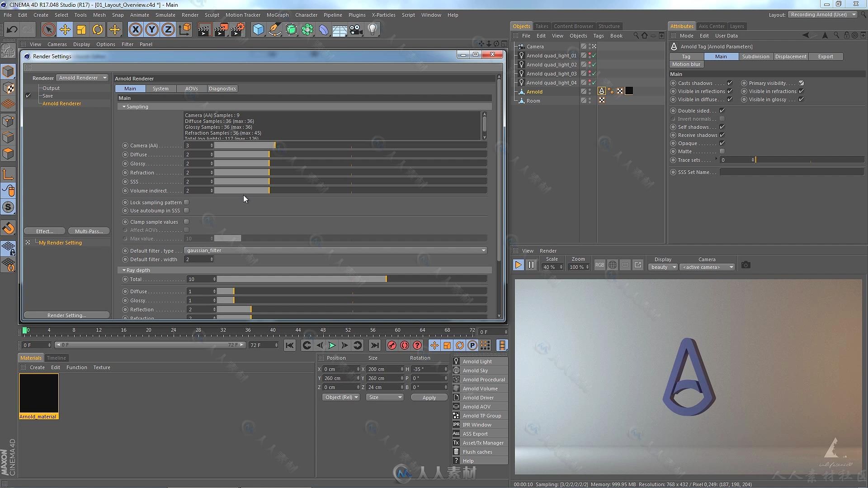Play animation forwards

(332, 346)
